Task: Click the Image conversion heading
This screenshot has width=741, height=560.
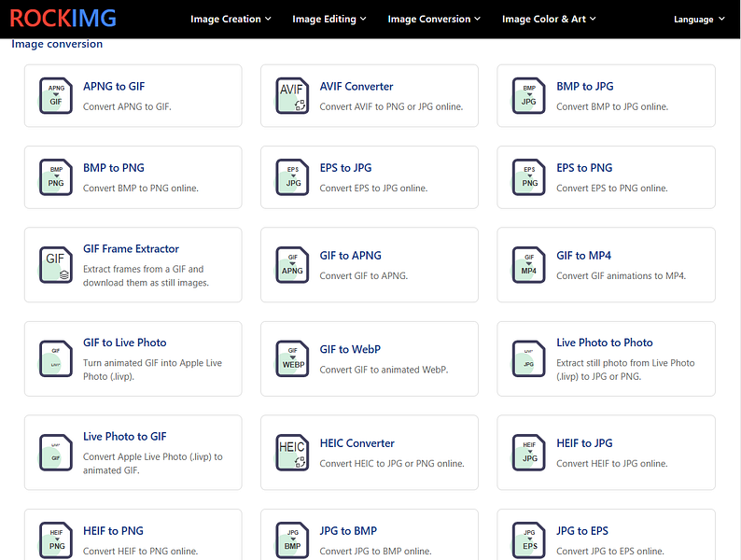Action: 57,44
